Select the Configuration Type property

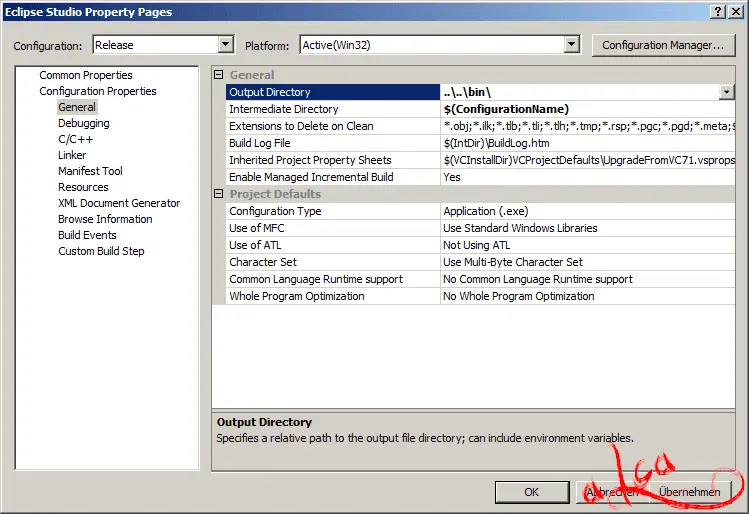tap(332, 211)
